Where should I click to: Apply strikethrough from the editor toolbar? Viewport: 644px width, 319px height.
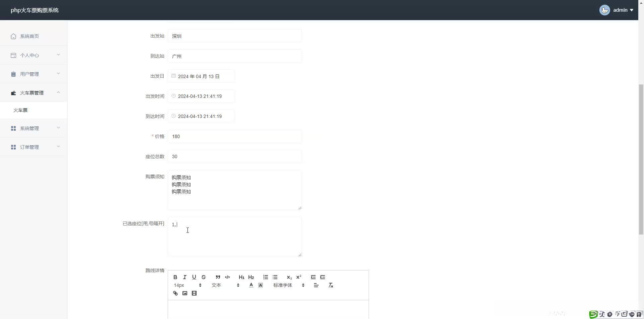203,277
